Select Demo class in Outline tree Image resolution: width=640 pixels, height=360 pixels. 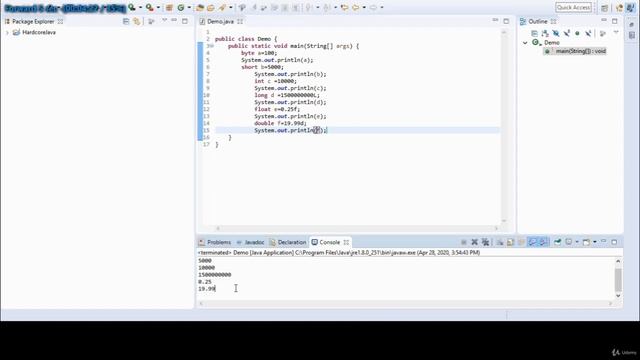(551, 42)
